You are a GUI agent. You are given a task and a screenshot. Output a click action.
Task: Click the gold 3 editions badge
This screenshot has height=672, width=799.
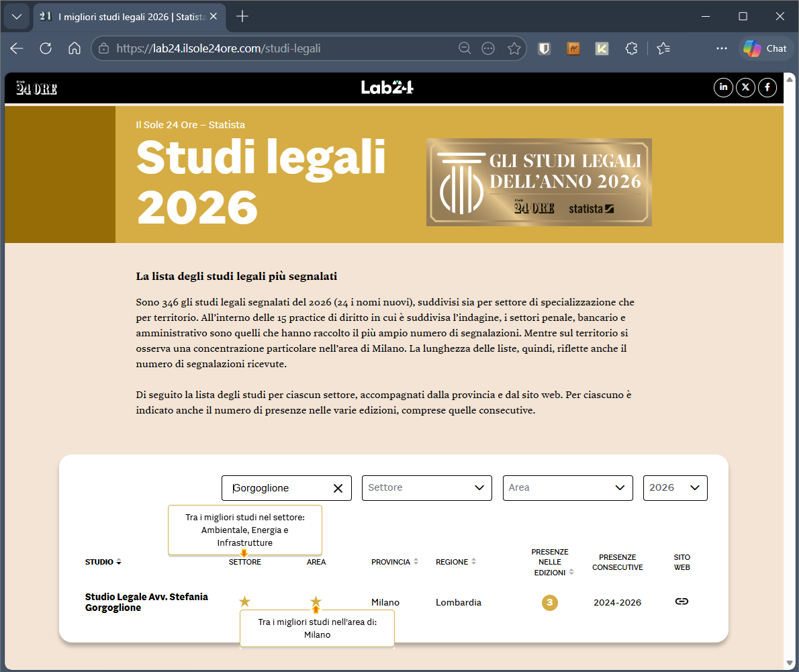(x=549, y=602)
